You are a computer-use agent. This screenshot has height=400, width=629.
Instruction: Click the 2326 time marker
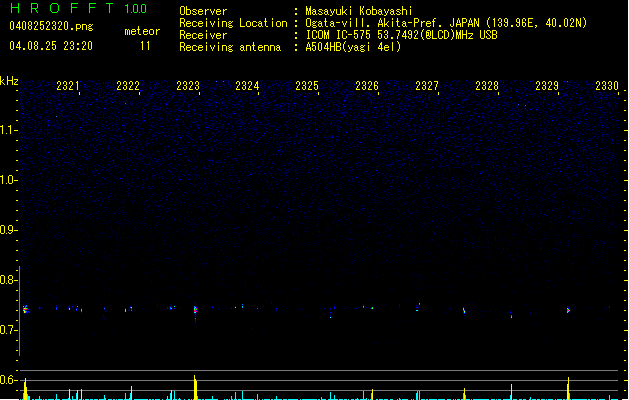367,86
